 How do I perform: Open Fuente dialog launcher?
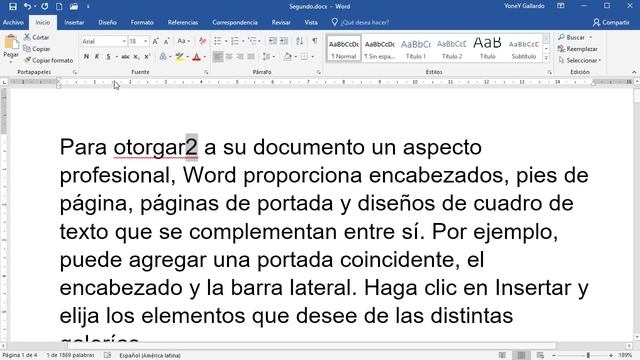tap(206, 72)
